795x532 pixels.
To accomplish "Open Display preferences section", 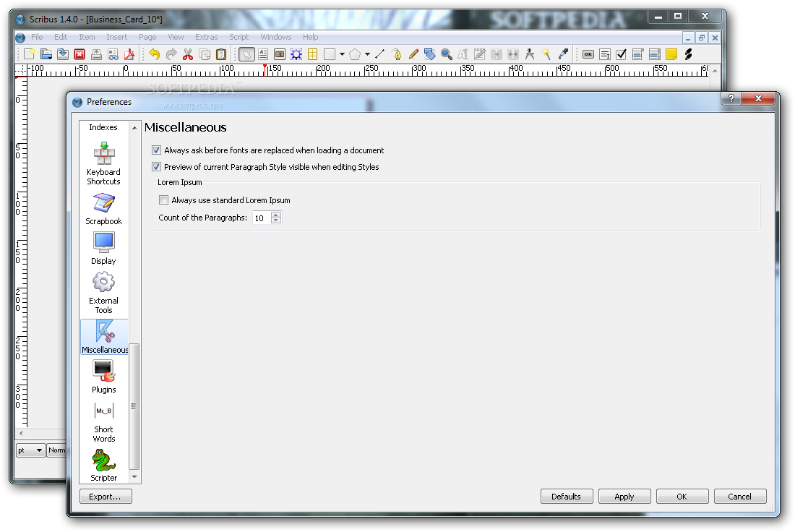I will point(104,249).
